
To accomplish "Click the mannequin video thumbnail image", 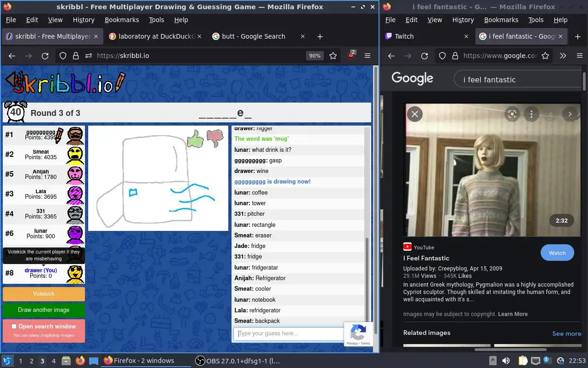I will pyautogui.click(x=492, y=170).
